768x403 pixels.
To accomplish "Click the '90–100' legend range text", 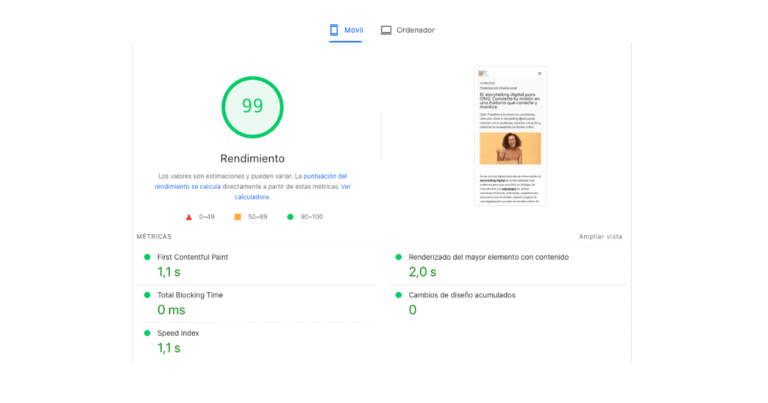I will click(x=312, y=217).
